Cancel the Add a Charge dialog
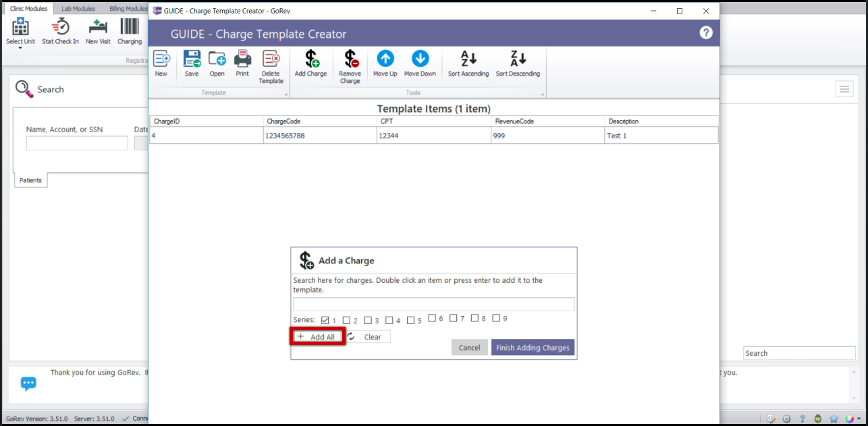The height and width of the screenshot is (426, 868). 469,348
